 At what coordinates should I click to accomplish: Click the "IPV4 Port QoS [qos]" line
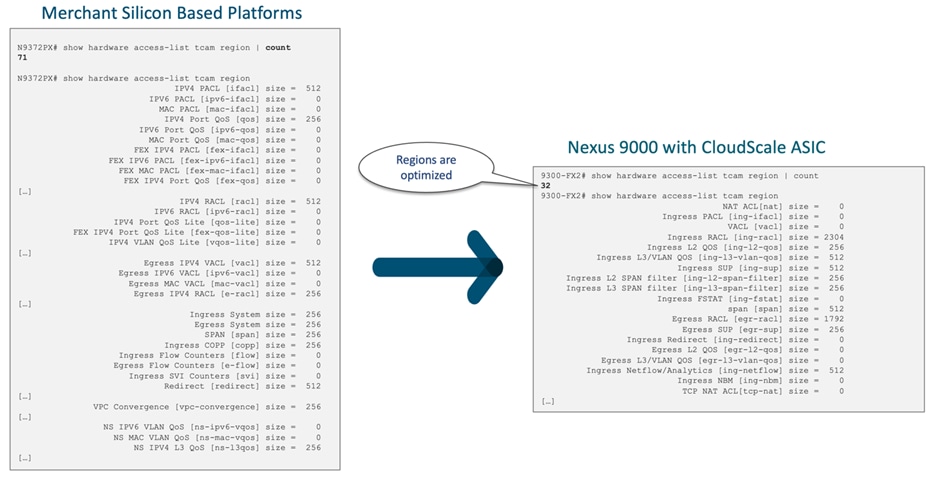point(243,119)
